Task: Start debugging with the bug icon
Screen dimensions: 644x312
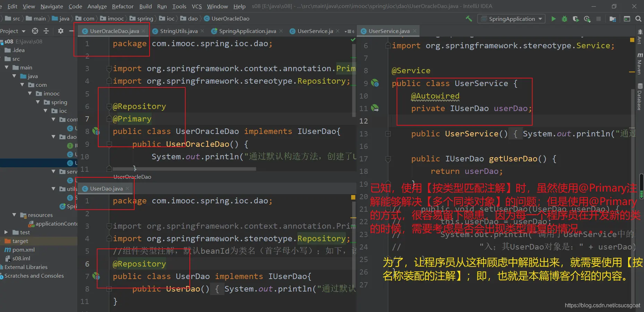Action: (x=565, y=19)
